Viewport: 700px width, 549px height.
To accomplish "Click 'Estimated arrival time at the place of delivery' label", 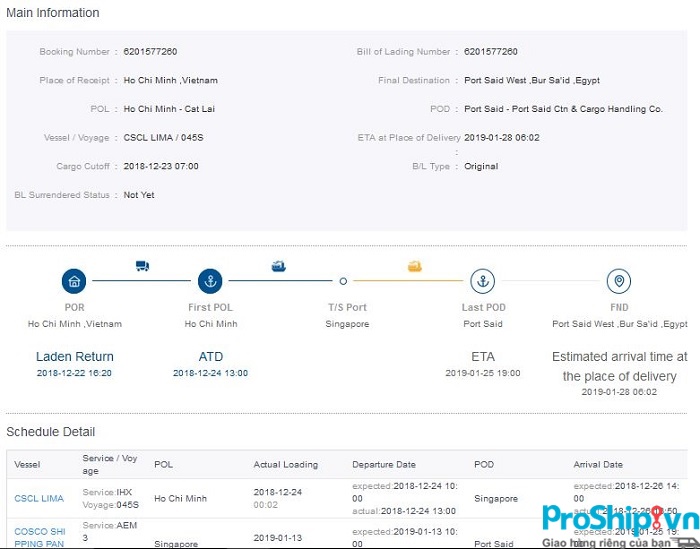I will [x=620, y=366].
